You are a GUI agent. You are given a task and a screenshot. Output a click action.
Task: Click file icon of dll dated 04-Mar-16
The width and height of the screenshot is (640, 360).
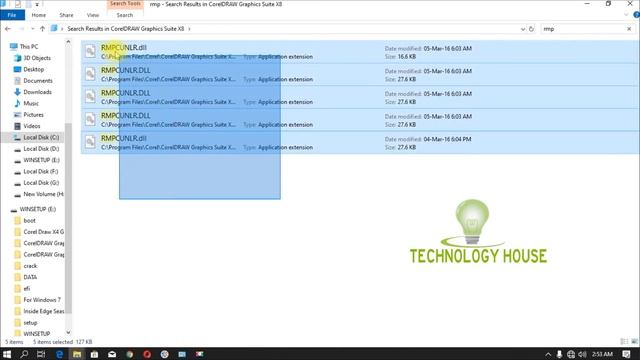(90, 142)
